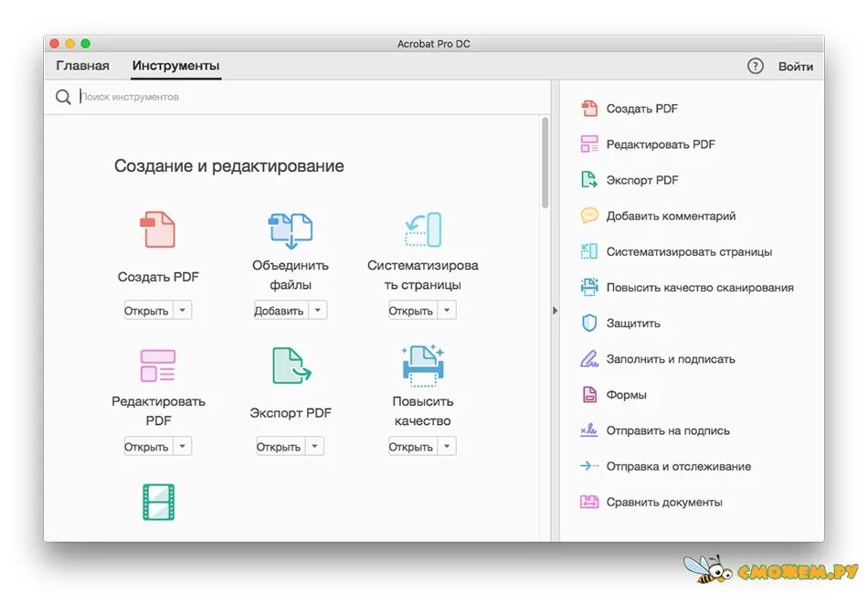Viewport: 868px width, 594px height.
Task: Switch to the Главная tab
Action: 83,65
